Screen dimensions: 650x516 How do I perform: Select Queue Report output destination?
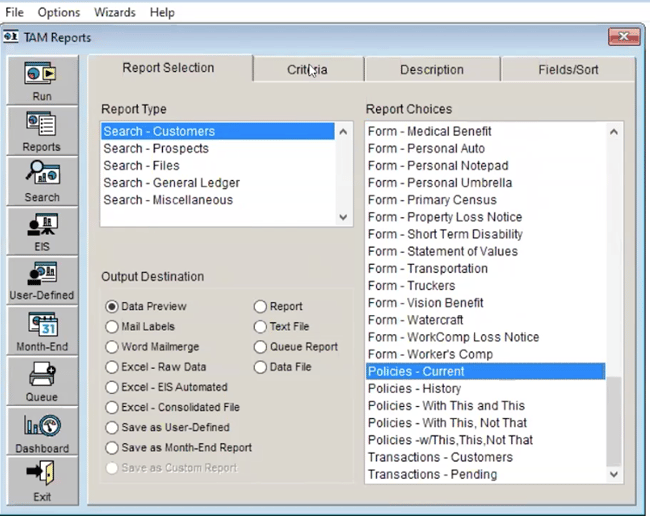click(296, 346)
